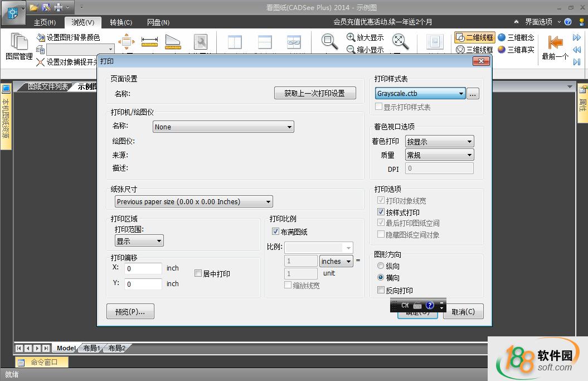The width and height of the screenshot is (588, 381).
Task: Click the pan (four-arrow) tool icon
Action: (126, 42)
